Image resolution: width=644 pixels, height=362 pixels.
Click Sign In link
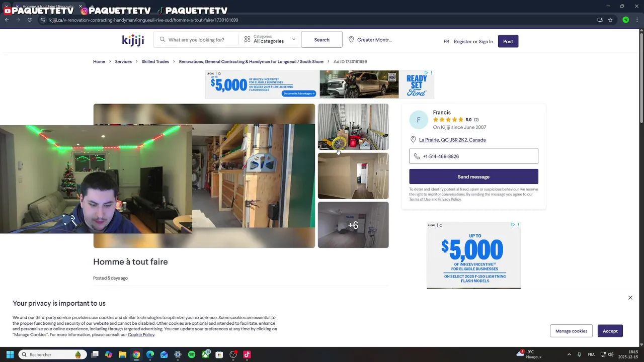[x=486, y=42]
